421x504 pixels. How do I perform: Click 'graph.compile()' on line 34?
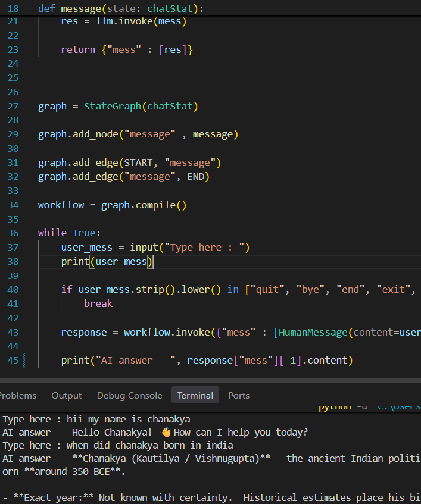144,205
